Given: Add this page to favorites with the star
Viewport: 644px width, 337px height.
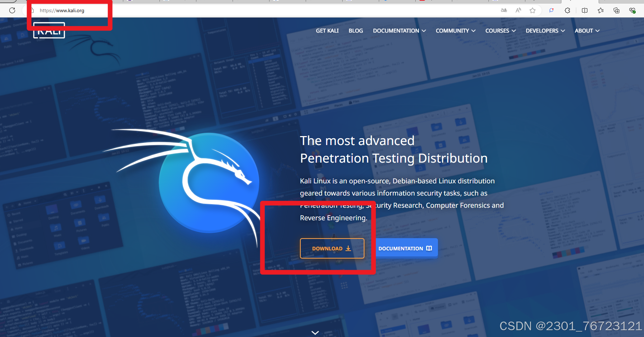Looking at the screenshot, I should [533, 10].
